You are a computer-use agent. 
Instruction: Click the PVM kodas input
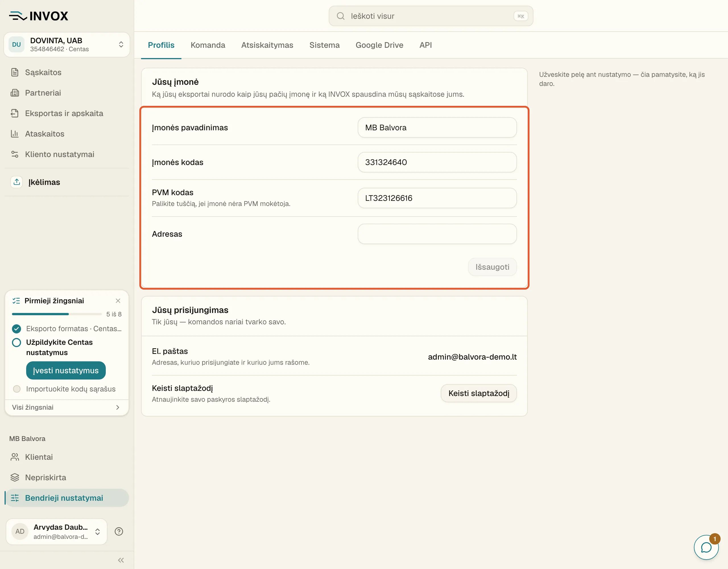pyautogui.click(x=437, y=198)
